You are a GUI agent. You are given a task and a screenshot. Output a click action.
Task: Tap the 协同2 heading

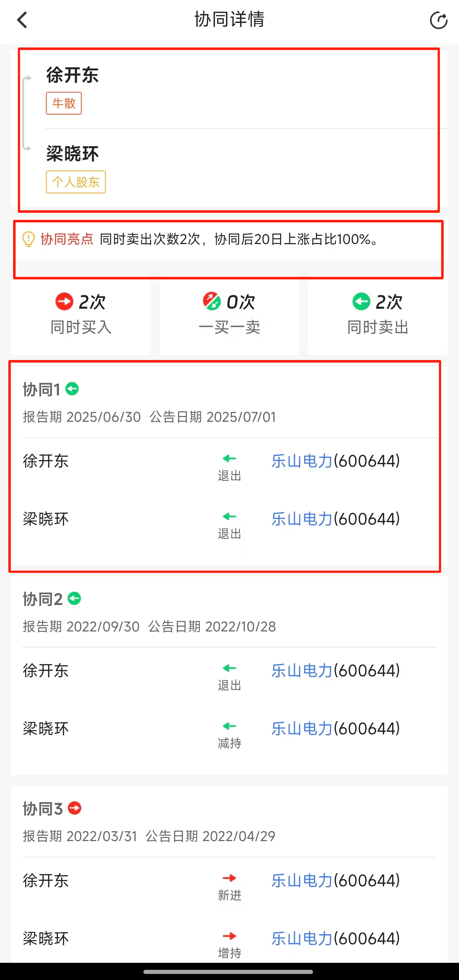(43, 599)
